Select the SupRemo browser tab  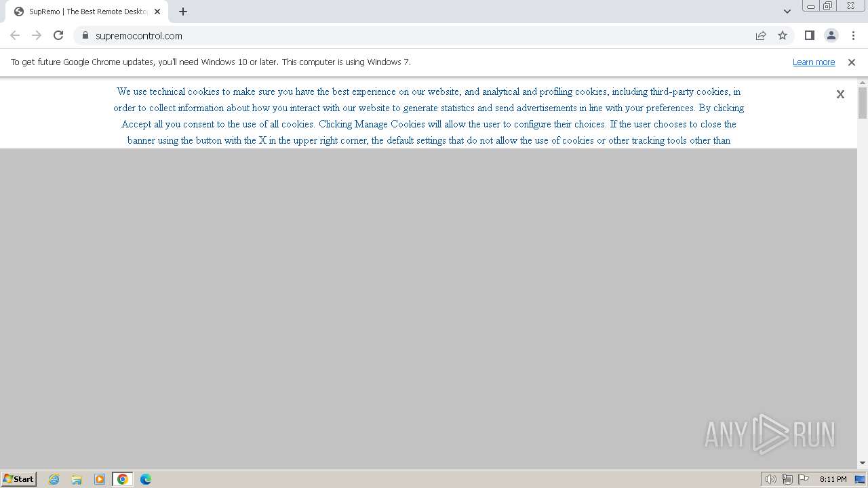pyautogui.click(x=87, y=12)
